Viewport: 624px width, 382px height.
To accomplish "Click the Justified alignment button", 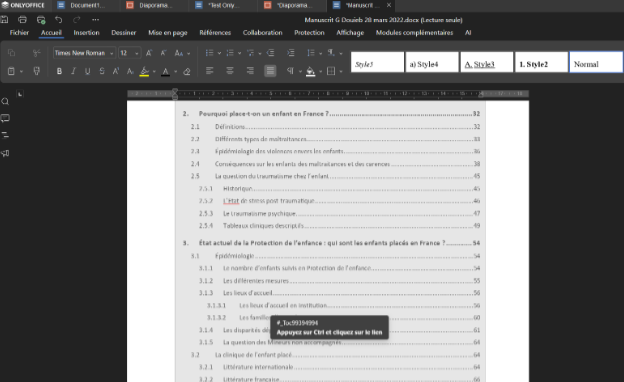I will tap(270, 71).
